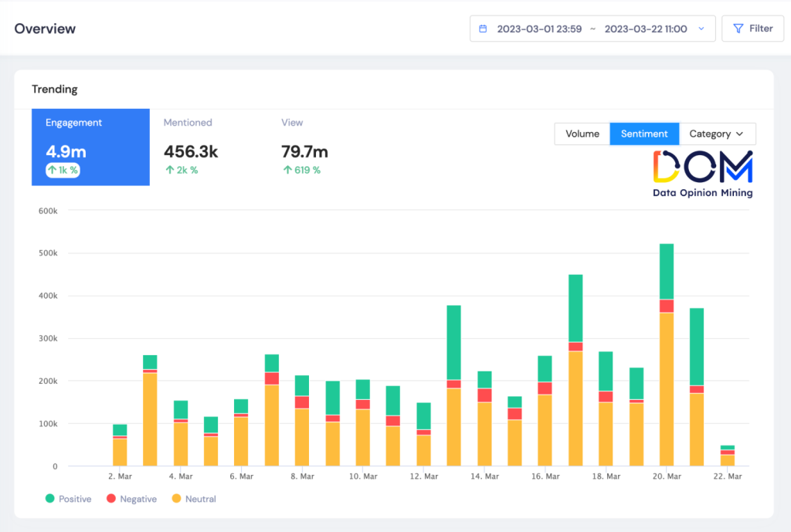Toggle Positive series in chart legend
The image size is (791, 532).
(x=67, y=499)
